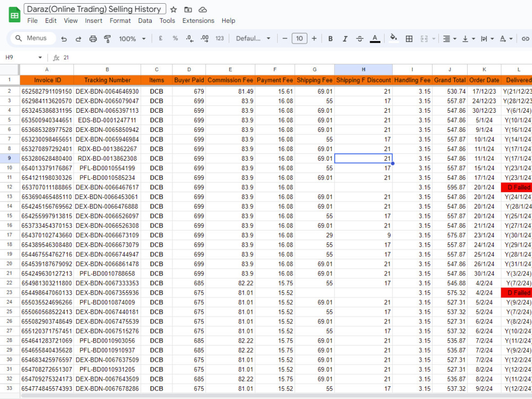The width and height of the screenshot is (532, 399).
Task: Decrease font size with minus button
Action: tap(285, 38)
